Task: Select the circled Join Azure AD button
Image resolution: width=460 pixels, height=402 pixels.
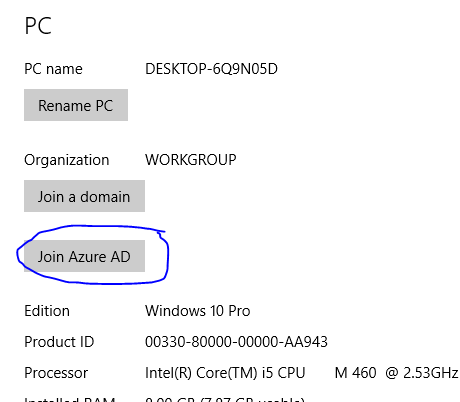Action: click(84, 256)
